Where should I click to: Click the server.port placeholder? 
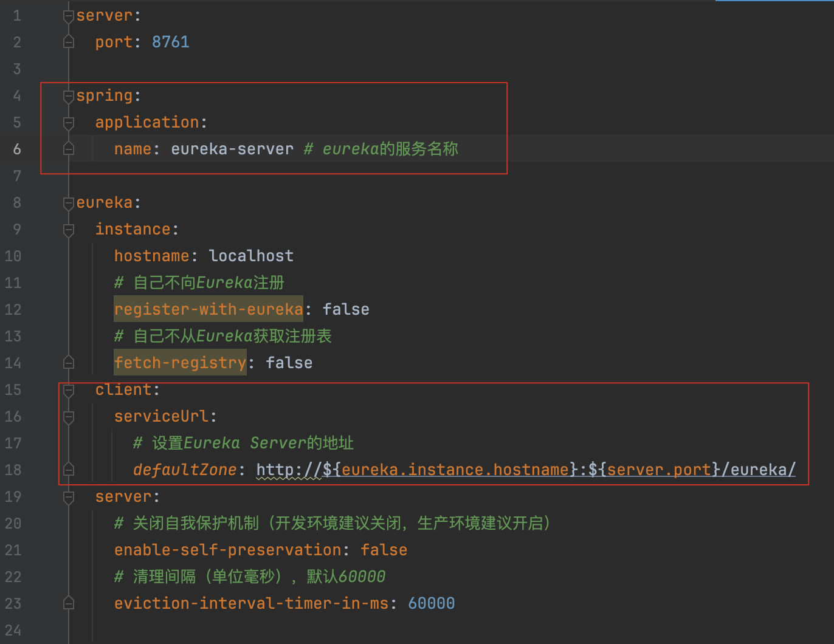[659, 470]
